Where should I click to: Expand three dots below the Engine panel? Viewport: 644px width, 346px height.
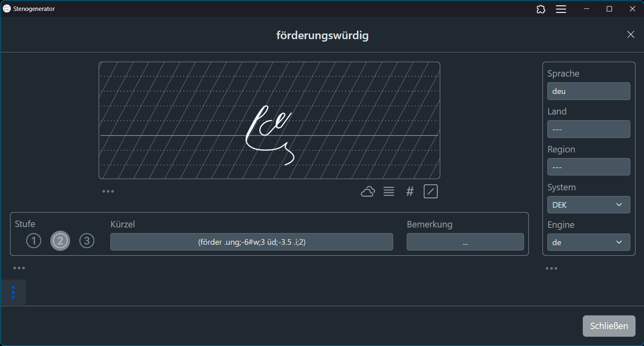(551, 269)
